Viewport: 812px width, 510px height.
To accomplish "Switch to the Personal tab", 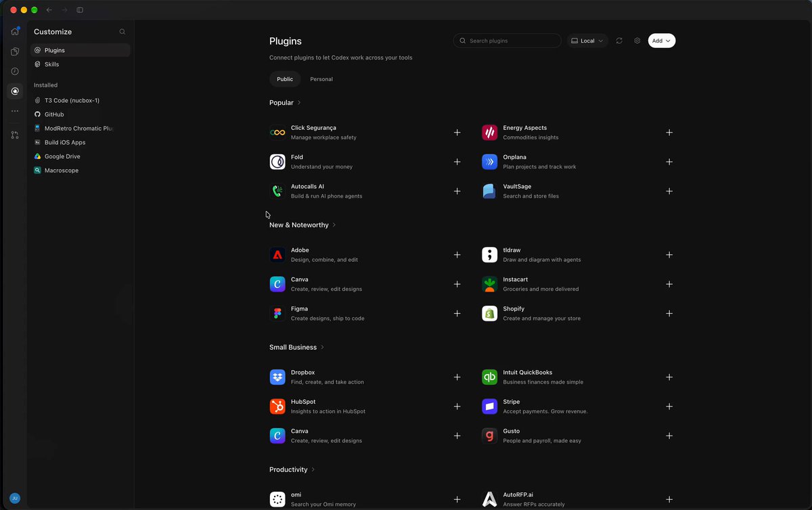I will (x=321, y=79).
